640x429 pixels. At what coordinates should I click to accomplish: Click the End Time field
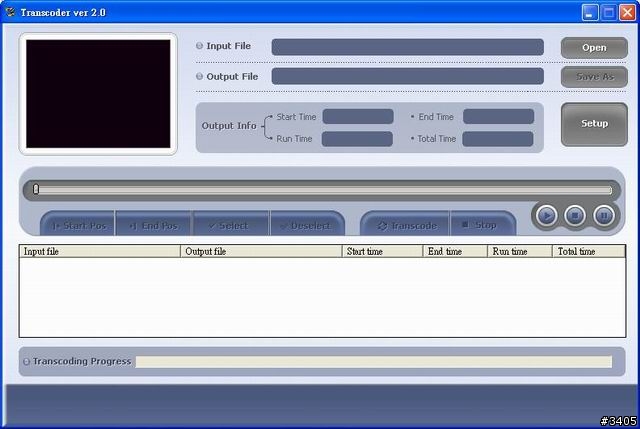(x=498, y=116)
